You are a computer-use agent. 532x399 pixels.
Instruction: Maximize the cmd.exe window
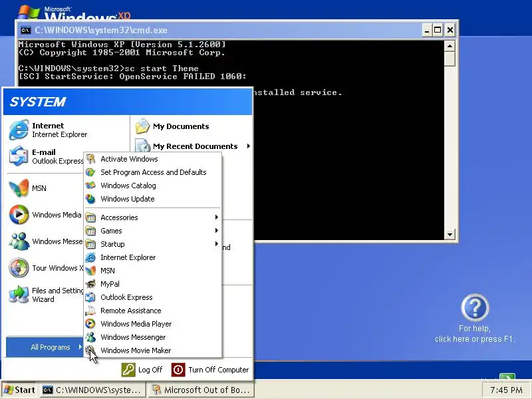pos(438,30)
